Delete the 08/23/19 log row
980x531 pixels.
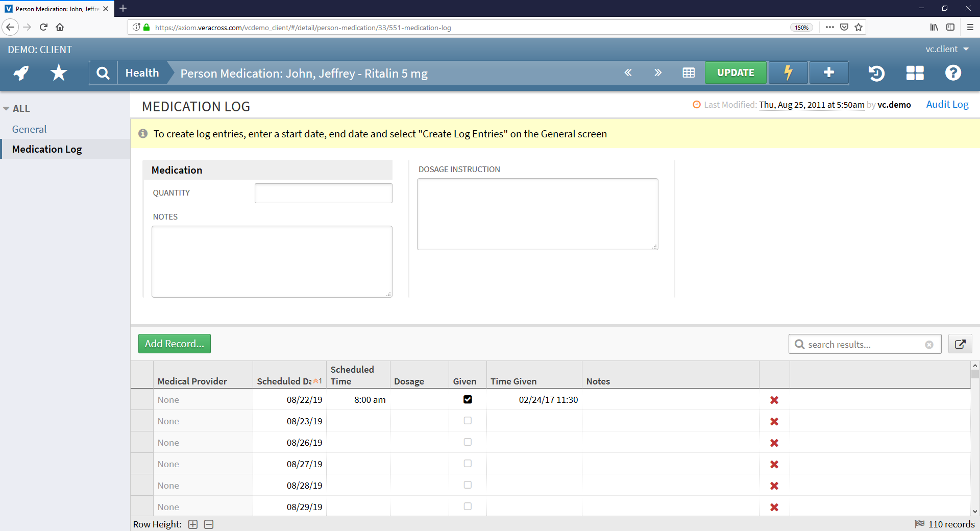point(774,421)
